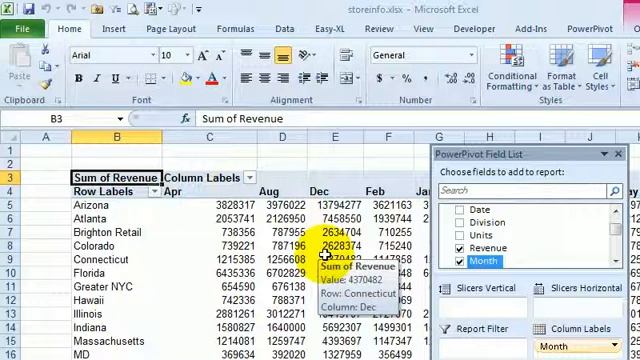Click the Arizona row label cell
640x360 pixels.
(x=117, y=205)
